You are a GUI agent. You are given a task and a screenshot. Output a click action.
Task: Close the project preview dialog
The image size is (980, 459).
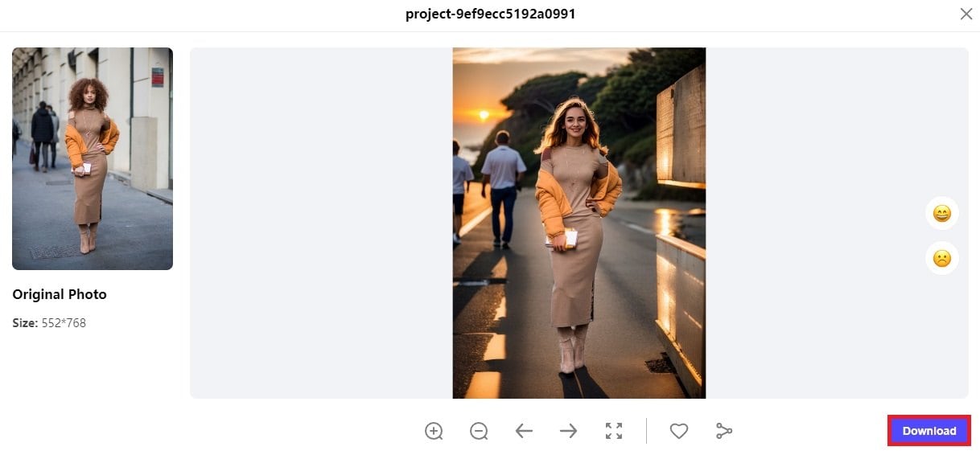click(966, 14)
